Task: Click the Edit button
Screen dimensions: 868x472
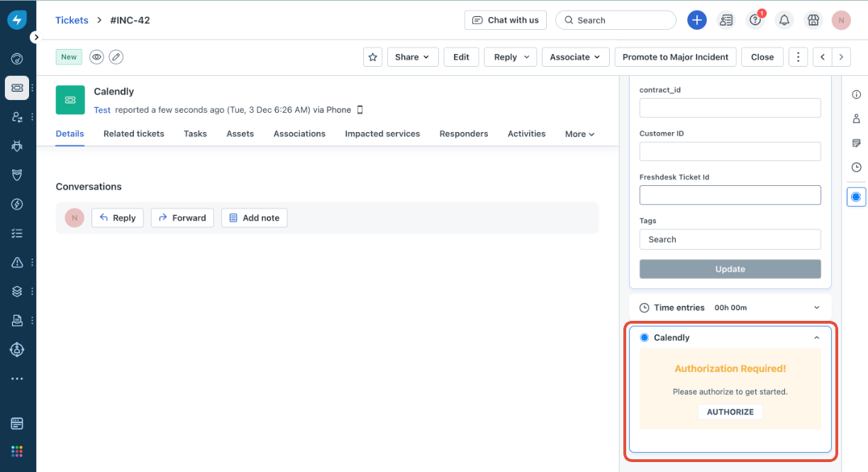Action: coord(462,57)
